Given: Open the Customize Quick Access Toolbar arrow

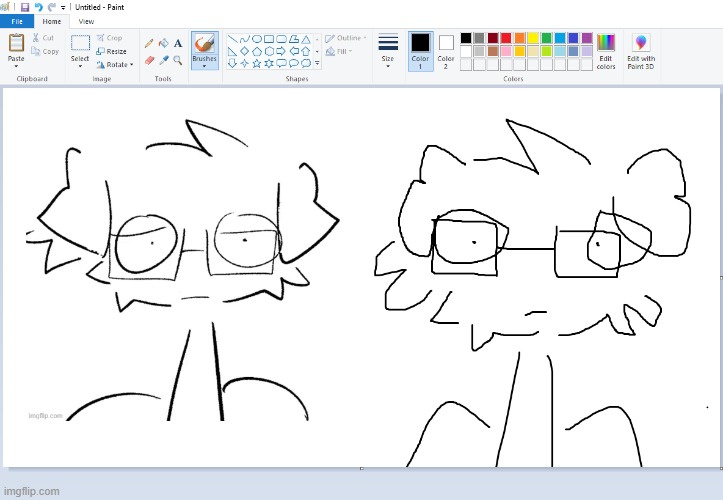Looking at the screenshot, I should pos(63,7).
